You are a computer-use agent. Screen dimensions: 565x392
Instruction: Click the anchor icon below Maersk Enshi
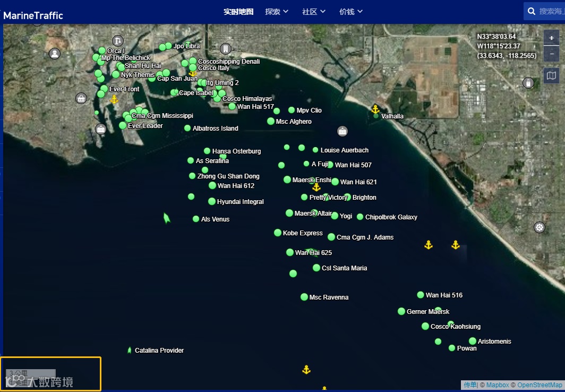click(x=316, y=187)
